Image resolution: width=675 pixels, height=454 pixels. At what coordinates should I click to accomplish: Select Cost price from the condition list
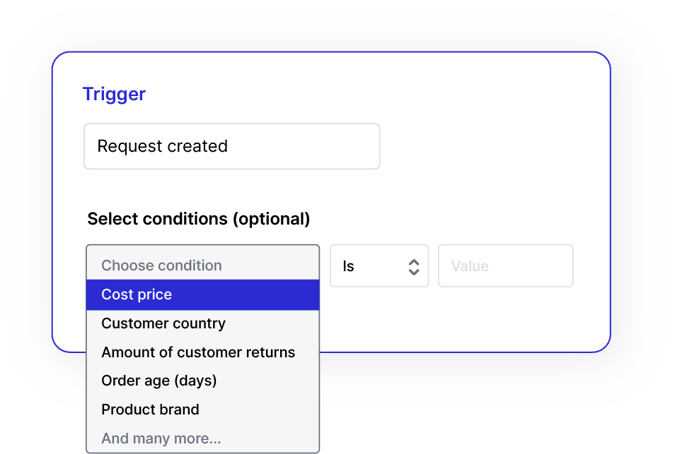point(137,295)
